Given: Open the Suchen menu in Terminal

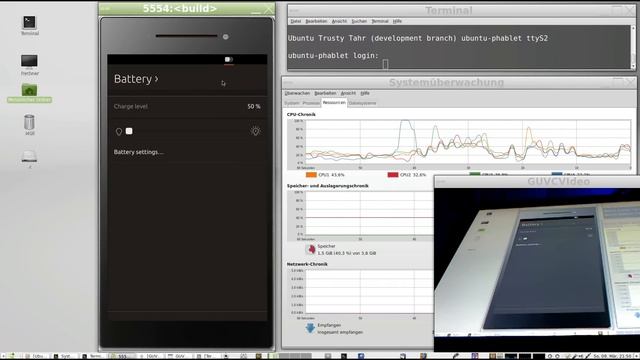Looking at the screenshot, I should tap(359, 21).
